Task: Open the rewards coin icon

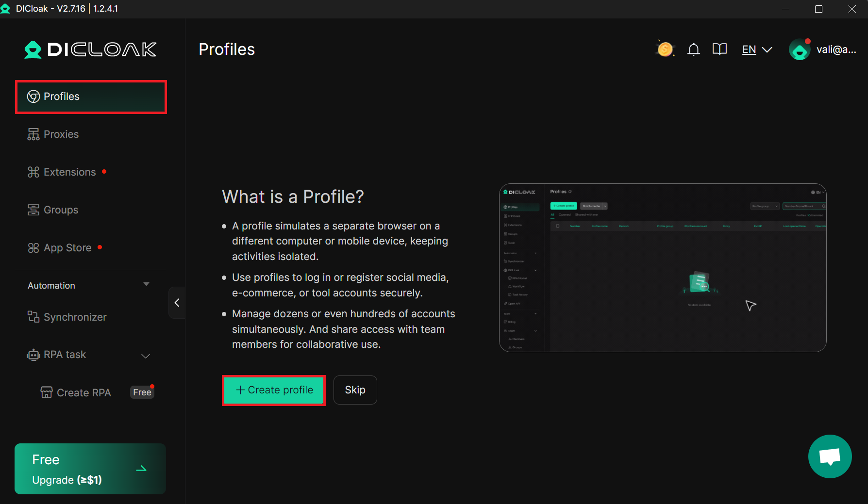Action: (665, 49)
